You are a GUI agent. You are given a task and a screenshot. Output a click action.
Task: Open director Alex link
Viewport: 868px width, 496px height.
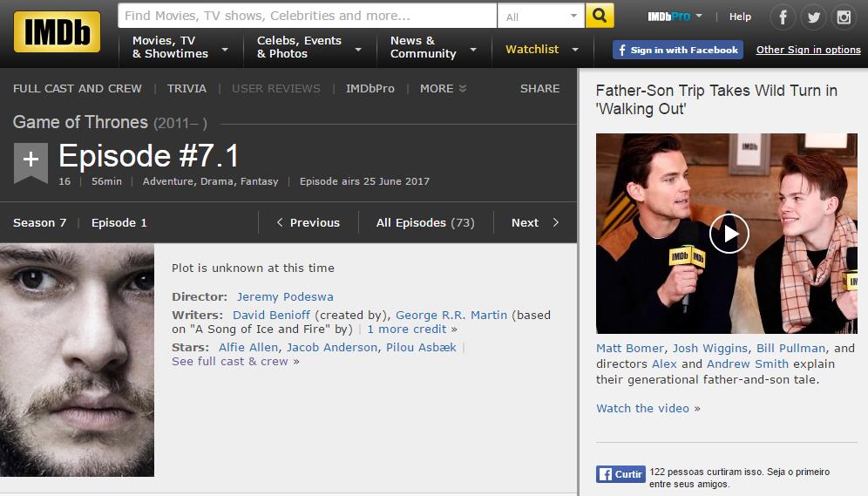pyautogui.click(x=664, y=364)
